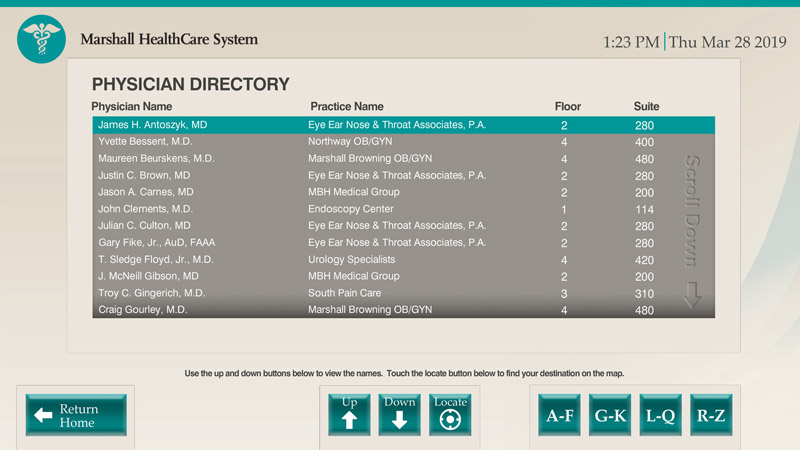Screen dimensions: 800x450
Task: Tap the Locate target button
Action: [x=450, y=415]
